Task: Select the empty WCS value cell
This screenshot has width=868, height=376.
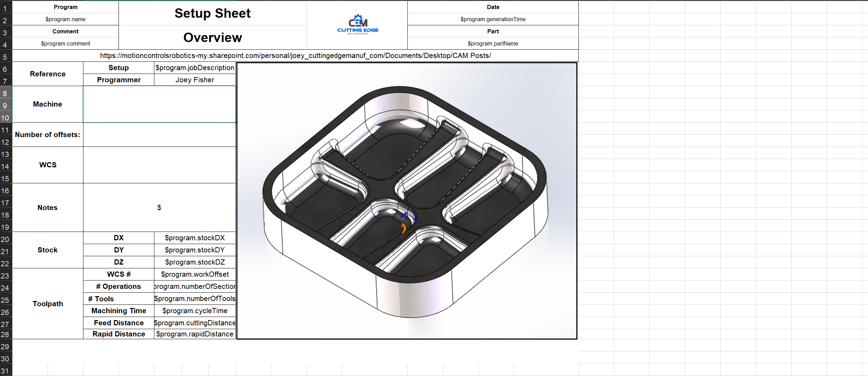Action: click(159, 165)
